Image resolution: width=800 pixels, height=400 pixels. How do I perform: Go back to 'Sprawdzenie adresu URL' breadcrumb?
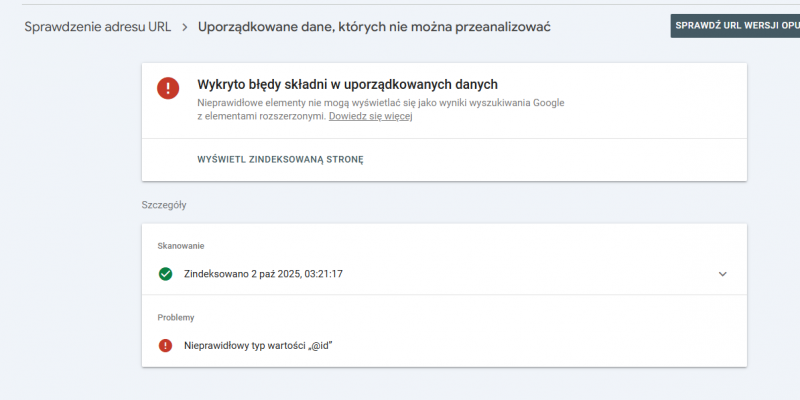[97, 25]
